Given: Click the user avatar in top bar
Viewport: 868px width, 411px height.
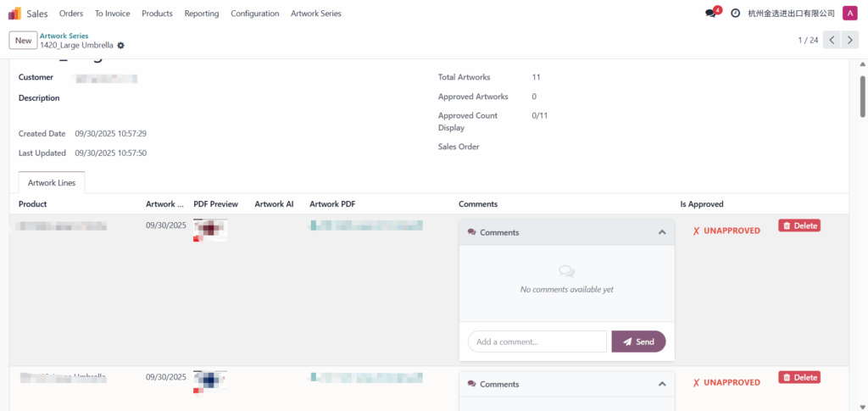Looking at the screenshot, I should pos(849,14).
